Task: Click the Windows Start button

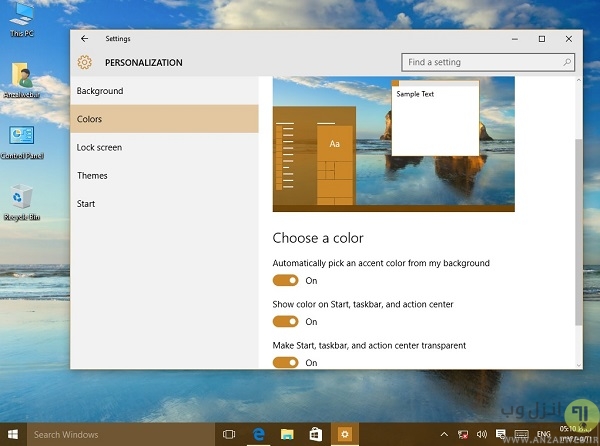Action: pos(14,434)
